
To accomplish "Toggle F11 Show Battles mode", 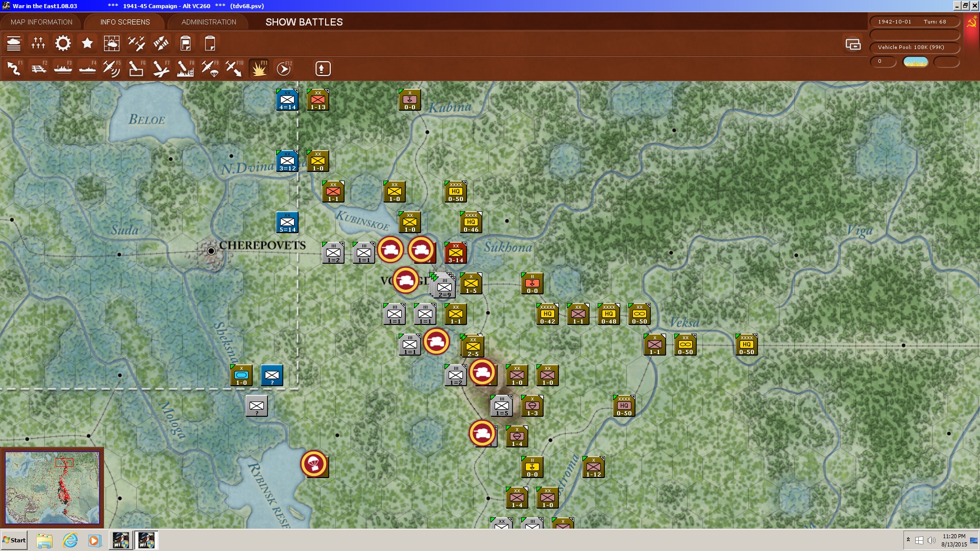I will 259,68.
